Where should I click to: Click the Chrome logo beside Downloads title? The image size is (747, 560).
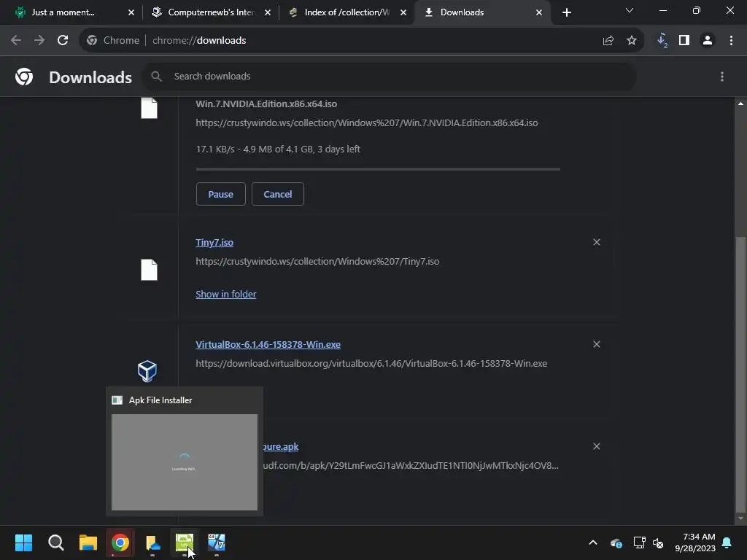[24, 76]
